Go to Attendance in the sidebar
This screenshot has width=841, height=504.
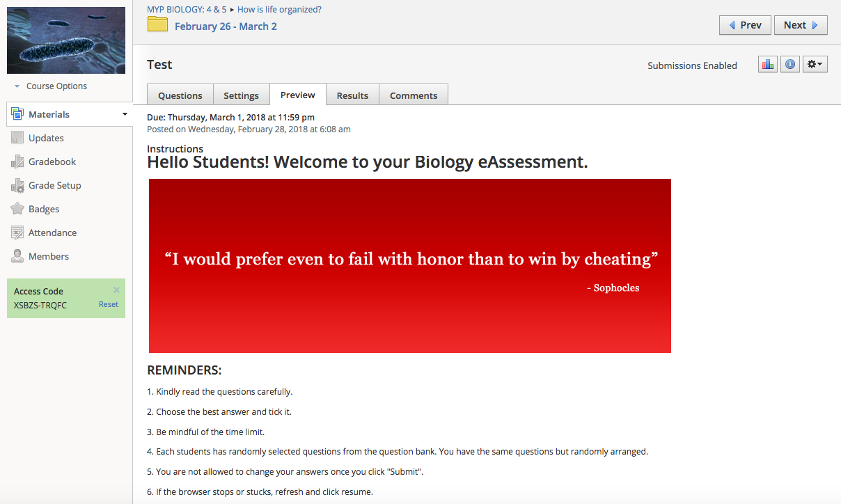[x=52, y=233]
